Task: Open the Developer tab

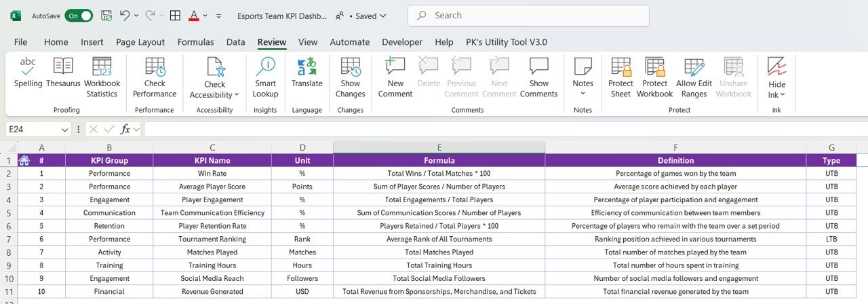Action: point(402,42)
